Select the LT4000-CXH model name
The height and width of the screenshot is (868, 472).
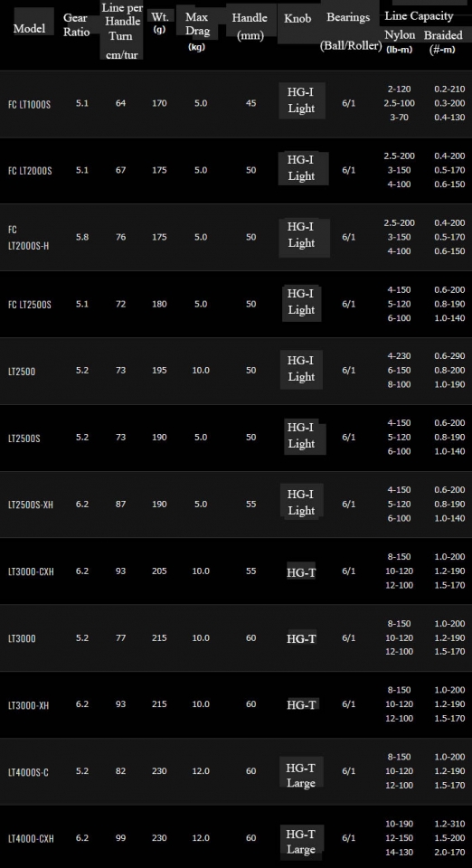pyautogui.click(x=31, y=838)
